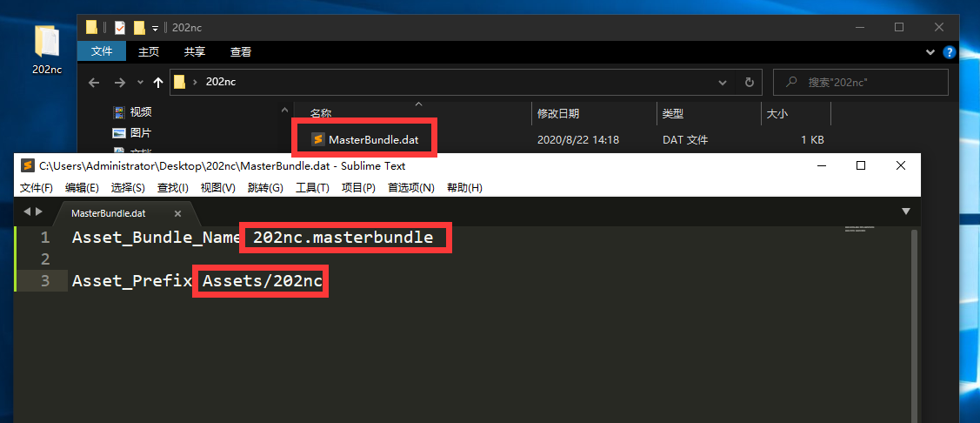Go up one folder level arrow
The width and height of the screenshot is (980, 423).
coord(158,82)
